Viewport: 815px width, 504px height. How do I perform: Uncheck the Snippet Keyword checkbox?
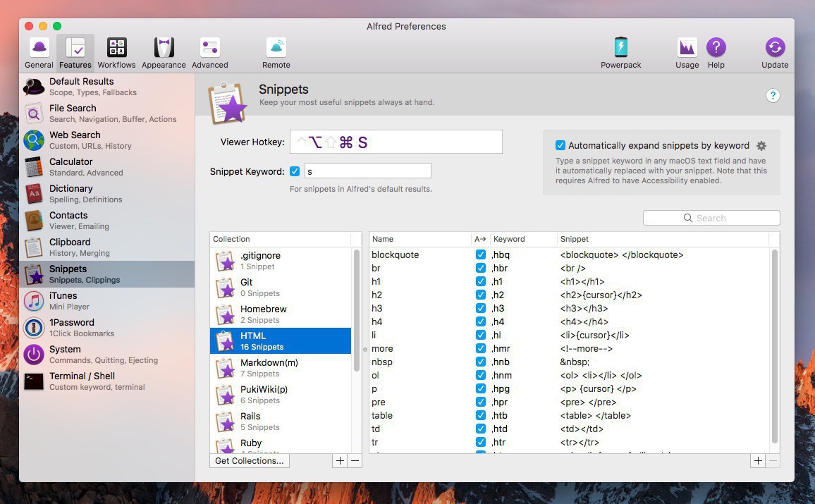click(x=295, y=171)
